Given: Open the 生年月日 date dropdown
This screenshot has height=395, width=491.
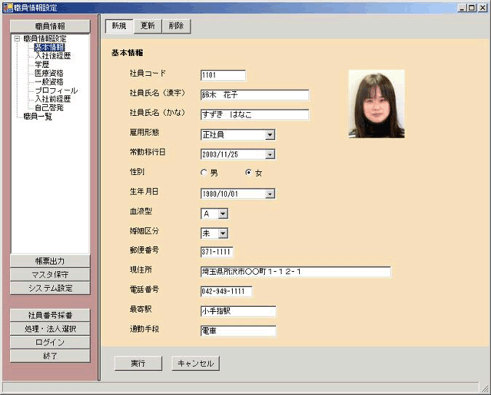Looking at the screenshot, I should pyautogui.click(x=270, y=194).
